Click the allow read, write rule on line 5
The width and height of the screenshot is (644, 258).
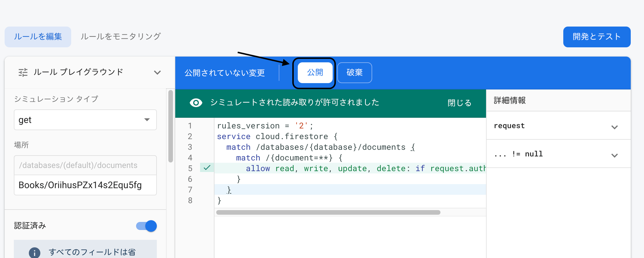coord(366,169)
